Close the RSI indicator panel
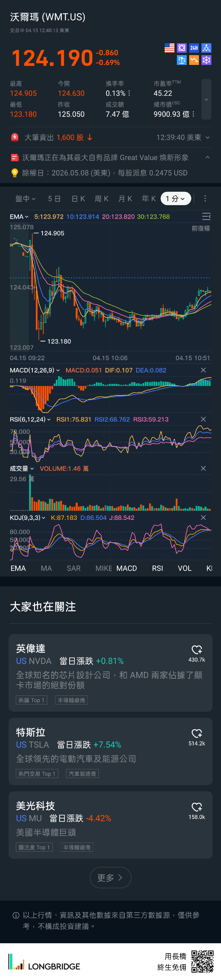Image resolution: width=221 pixels, height=980 pixels. coord(203,419)
